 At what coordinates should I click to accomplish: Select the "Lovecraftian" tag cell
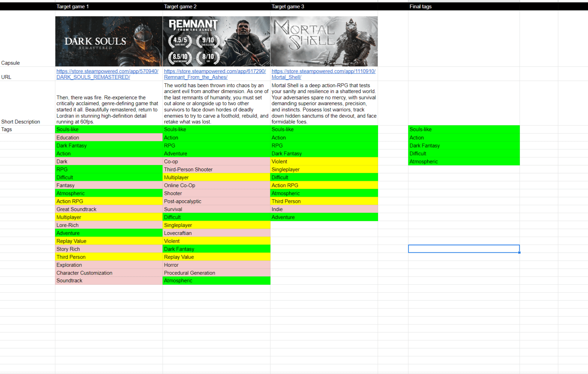tap(216, 233)
